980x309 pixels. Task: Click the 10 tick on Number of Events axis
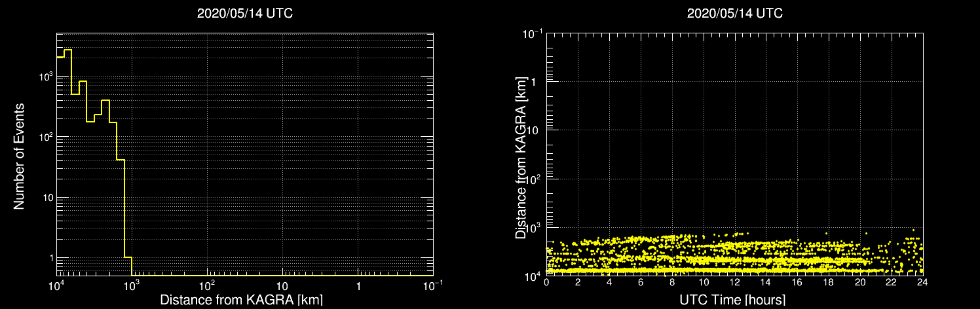pyautogui.click(x=47, y=197)
